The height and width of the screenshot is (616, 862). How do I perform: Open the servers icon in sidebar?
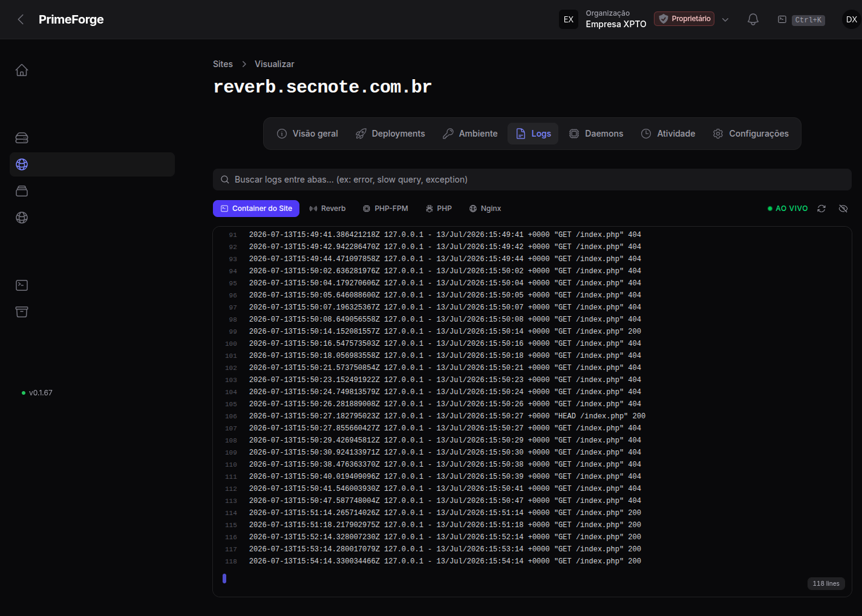pyautogui.click(x=22, y=138)
